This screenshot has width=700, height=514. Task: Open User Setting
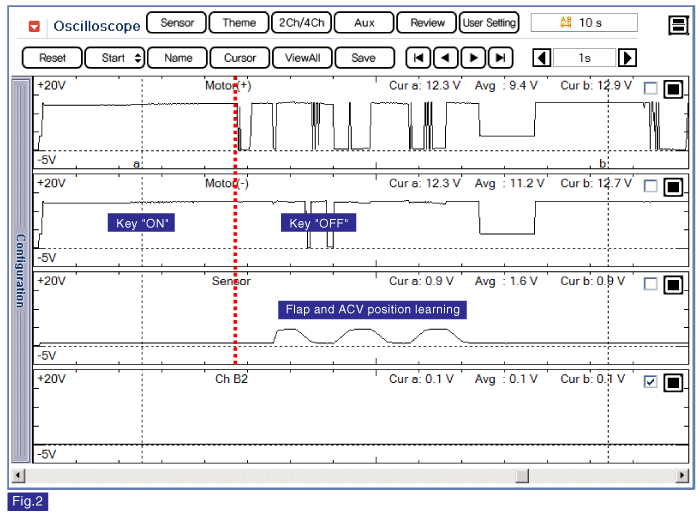click(489, 23)
